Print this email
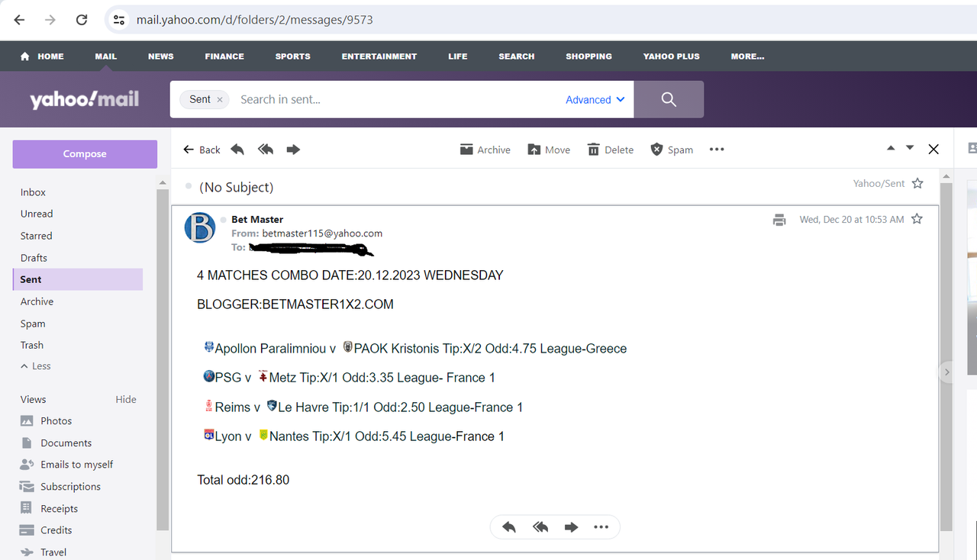The width and height of the screenshot is (977, 560). pos(779,220)
